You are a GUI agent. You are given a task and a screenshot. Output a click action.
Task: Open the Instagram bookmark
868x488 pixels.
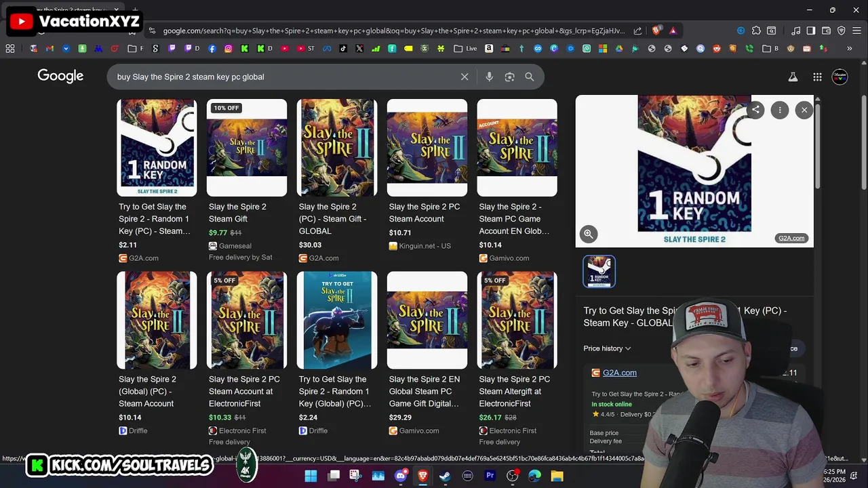tap(229, 49)
